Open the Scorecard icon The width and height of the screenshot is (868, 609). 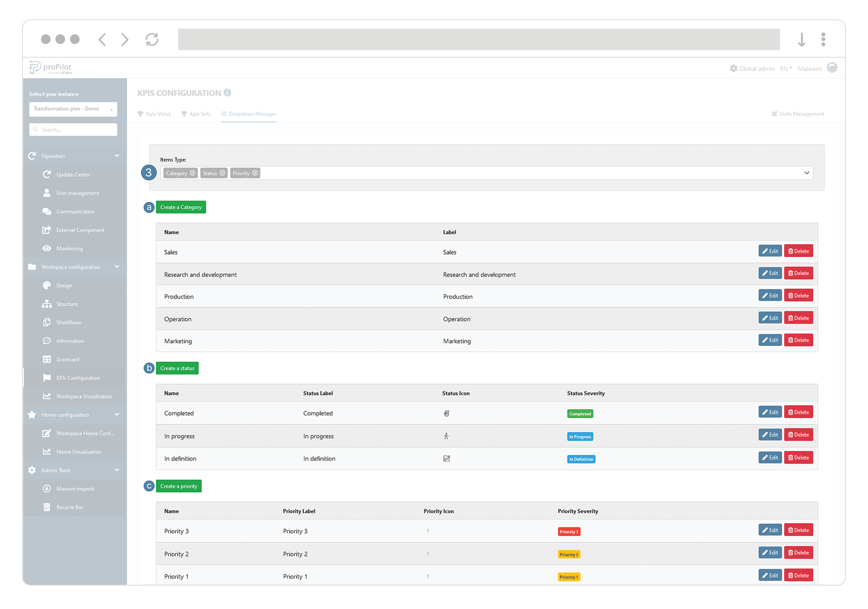(x=47, y=359)
